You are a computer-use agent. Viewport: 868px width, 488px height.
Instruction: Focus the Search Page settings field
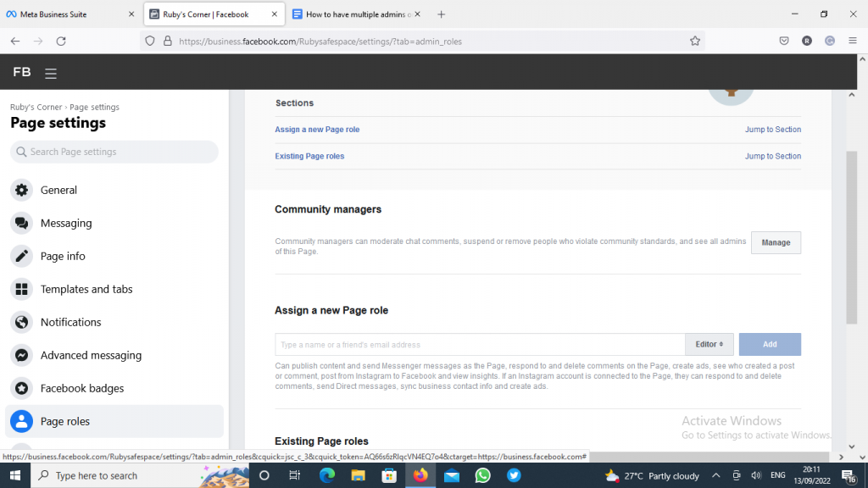click(114, 152)
